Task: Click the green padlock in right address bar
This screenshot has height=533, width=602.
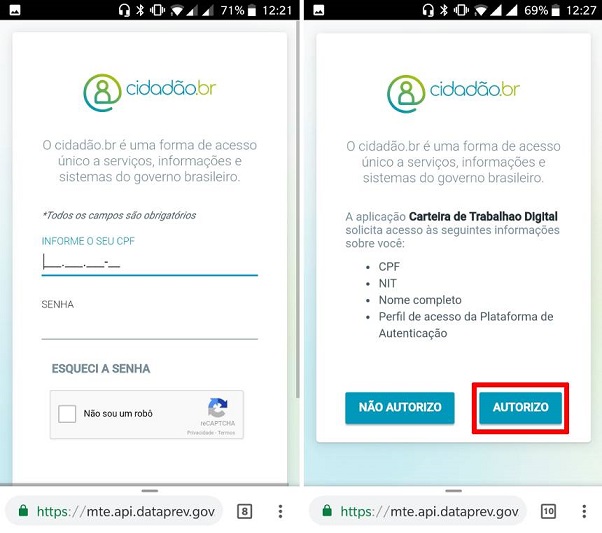Action: (x=327, y=510)
